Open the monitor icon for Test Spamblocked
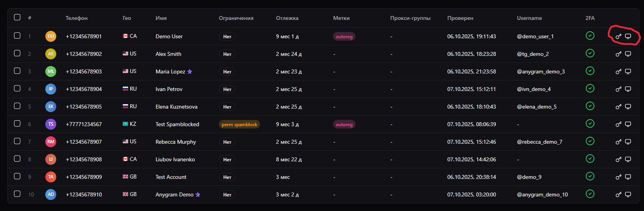Viewport: 644px width, 211px height. tap(628, 124)
